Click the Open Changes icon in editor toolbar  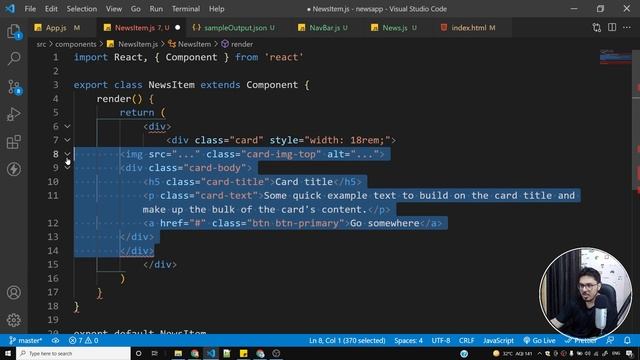(x=597, y=28)
